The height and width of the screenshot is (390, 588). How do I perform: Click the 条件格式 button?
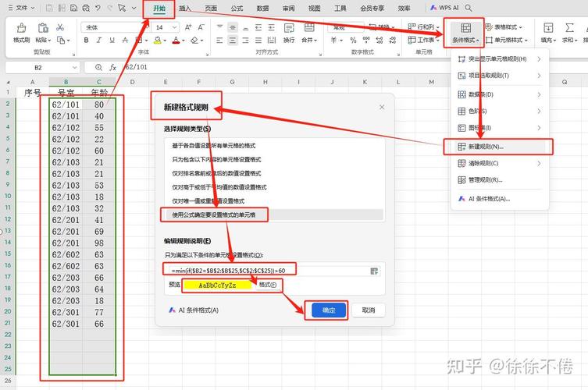click(x=465, y=33)
